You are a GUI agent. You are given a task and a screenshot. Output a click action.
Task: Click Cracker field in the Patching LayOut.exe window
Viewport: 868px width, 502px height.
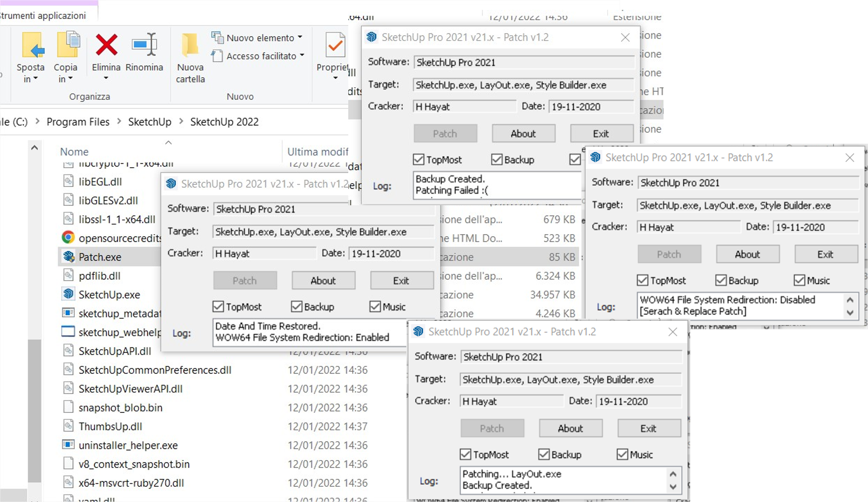point(511,401)
